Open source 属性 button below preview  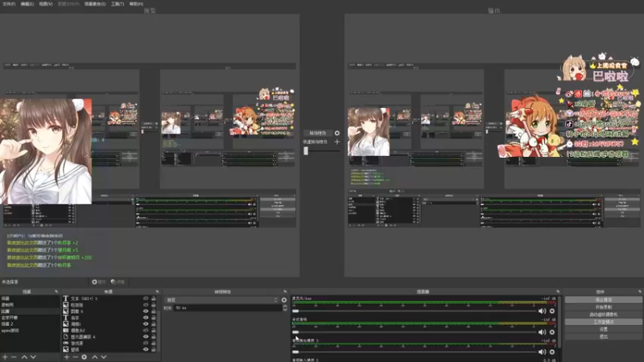pos(98,282)
